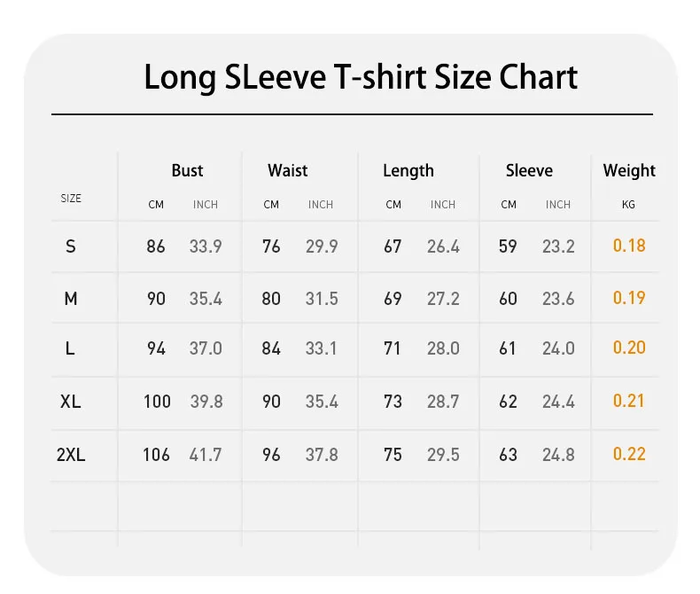Screen dimensions: 700x594
Task: Click the Sleeve column header
Action: tap(529, 170)
